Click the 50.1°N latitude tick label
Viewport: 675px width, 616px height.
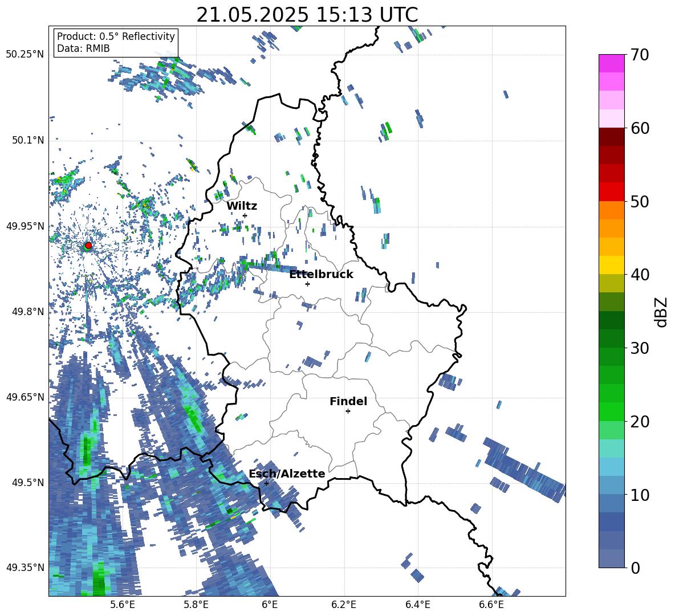coord(27,140)
